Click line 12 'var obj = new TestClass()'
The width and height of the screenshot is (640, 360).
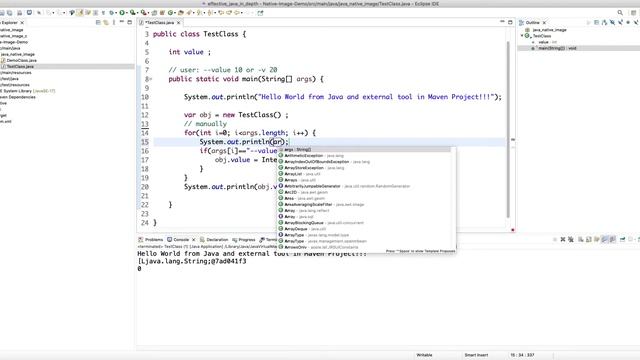point(236,115)
